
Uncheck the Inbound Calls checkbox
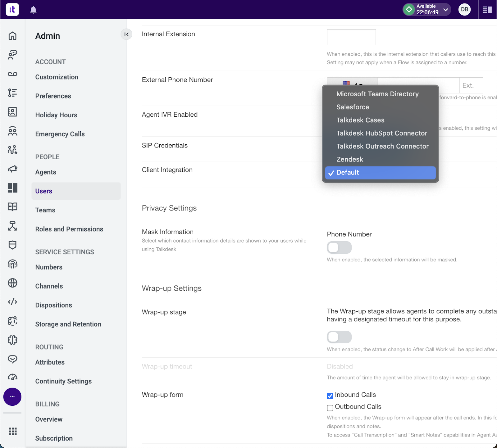point(330,396)
